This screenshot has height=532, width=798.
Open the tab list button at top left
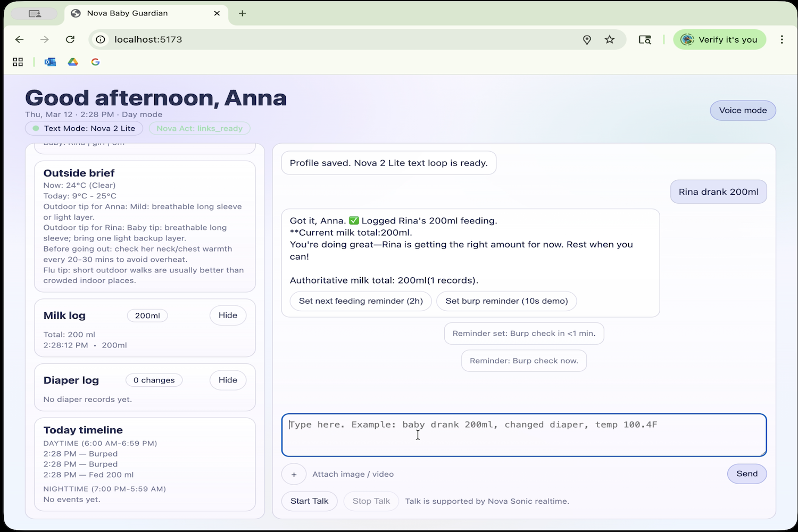click(x=35, y=13)
